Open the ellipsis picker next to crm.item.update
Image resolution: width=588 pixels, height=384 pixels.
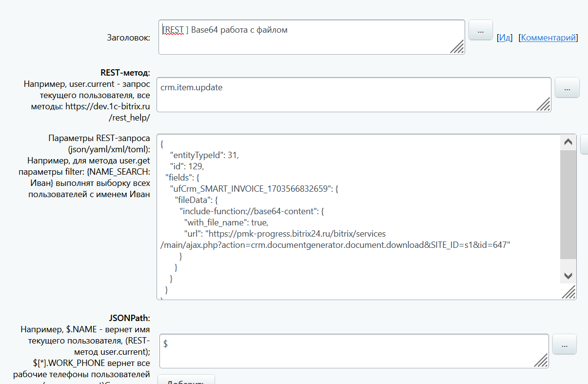pos(567,88)
